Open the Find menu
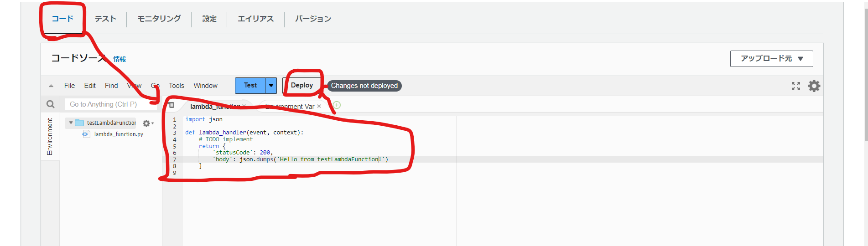The image size is (868, 246). pyautogui.click(x=111, y=86)
